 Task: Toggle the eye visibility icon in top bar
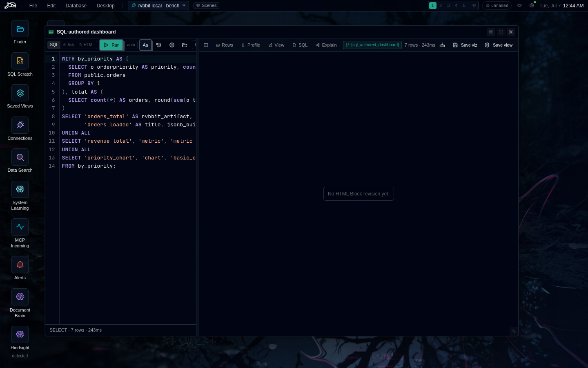click(519, 5)
